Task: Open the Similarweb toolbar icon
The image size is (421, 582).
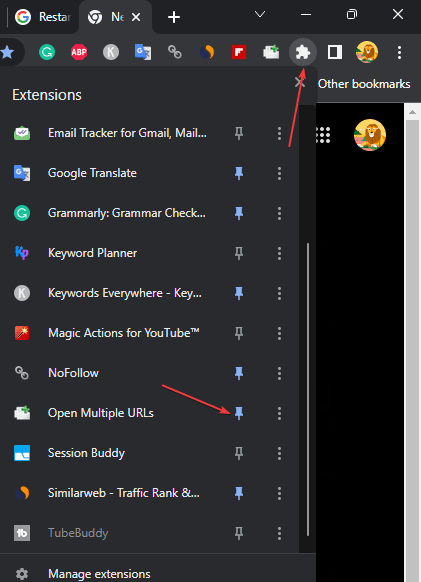Action: (207, 52)
